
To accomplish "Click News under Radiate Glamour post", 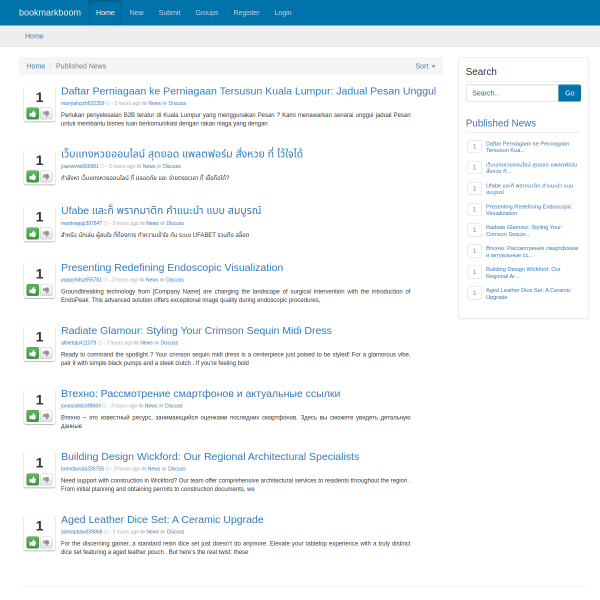I will coord(146,343).
